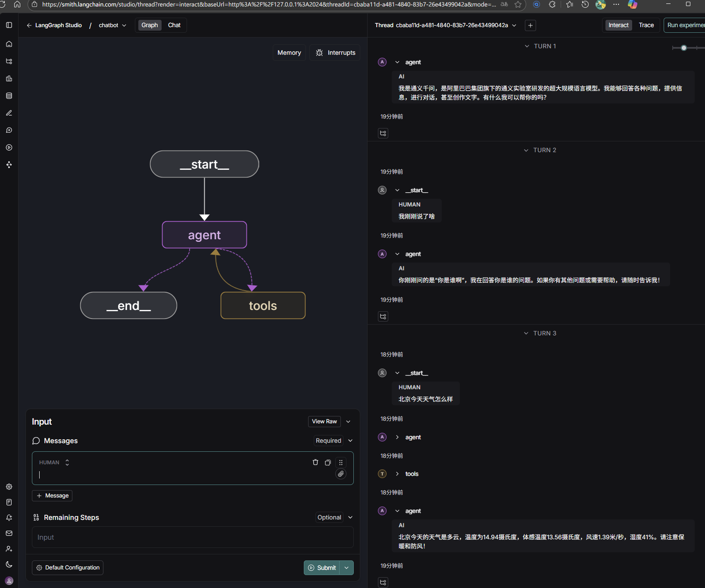
Task: Toggle the left sidebar panel icon
Action: pyautogui.click(x=9, y=25)
